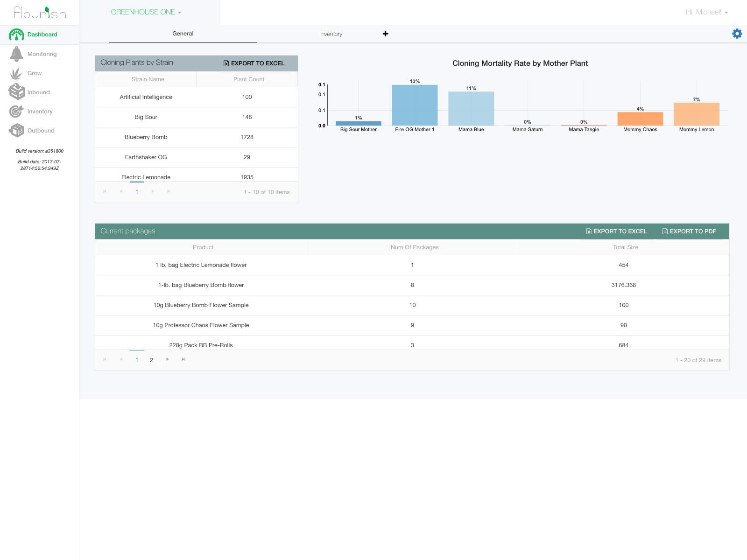Add a new tab with the plus button
The image size is (747, 560).
(385, 34)
